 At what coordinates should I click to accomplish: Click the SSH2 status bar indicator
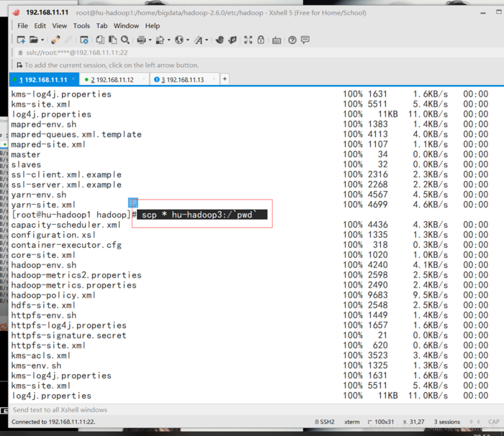click(325, 422)
